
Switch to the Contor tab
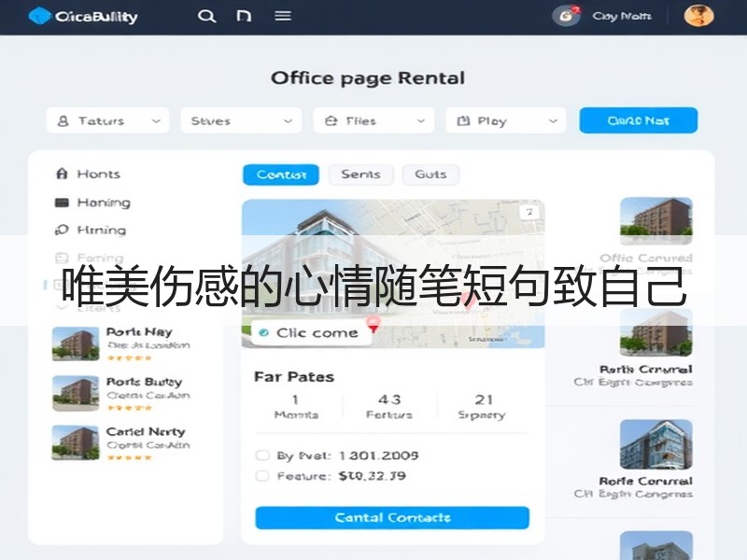pyautogui.click(x=281, y=175)
